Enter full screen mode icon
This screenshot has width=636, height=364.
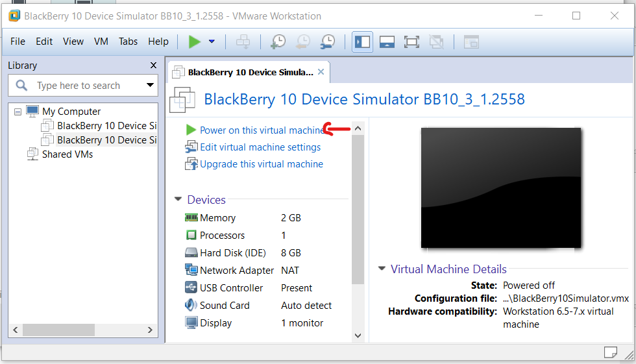(x=411, y=42)
